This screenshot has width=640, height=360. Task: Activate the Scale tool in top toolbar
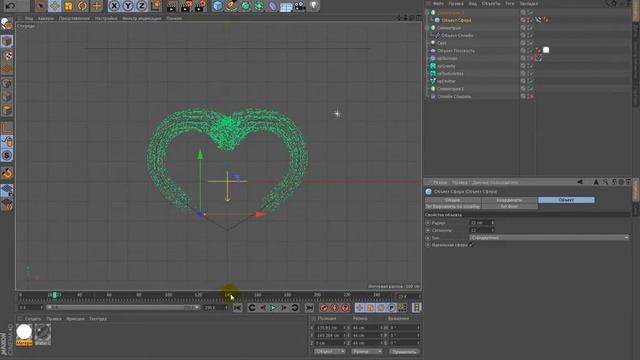coord(68,6)
